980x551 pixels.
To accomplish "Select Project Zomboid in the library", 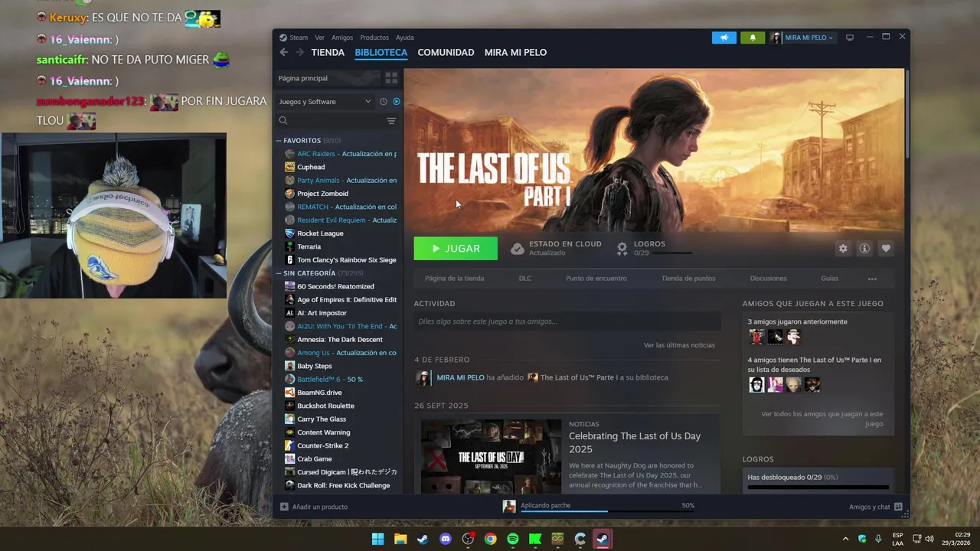I will [x=322, y=194].
